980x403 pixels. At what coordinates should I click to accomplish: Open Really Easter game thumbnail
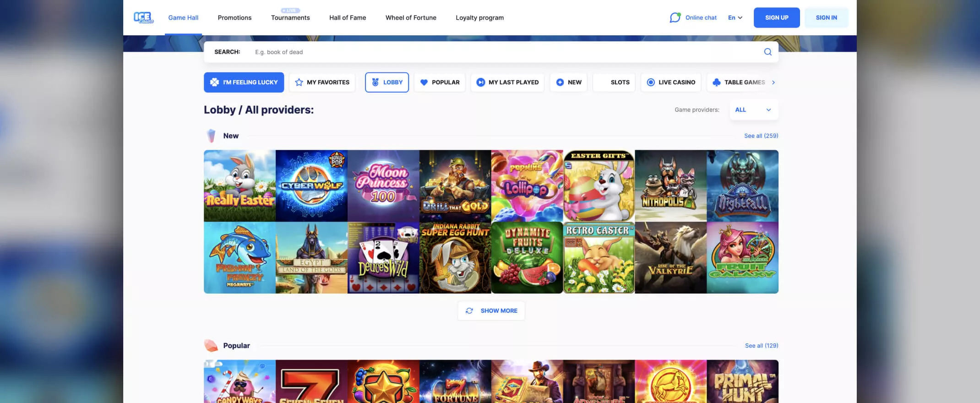(240, 186)
